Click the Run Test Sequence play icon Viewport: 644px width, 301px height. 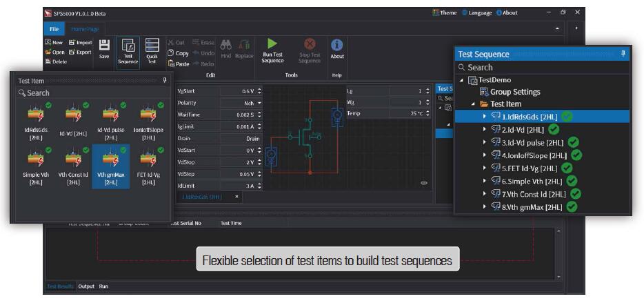272,43
